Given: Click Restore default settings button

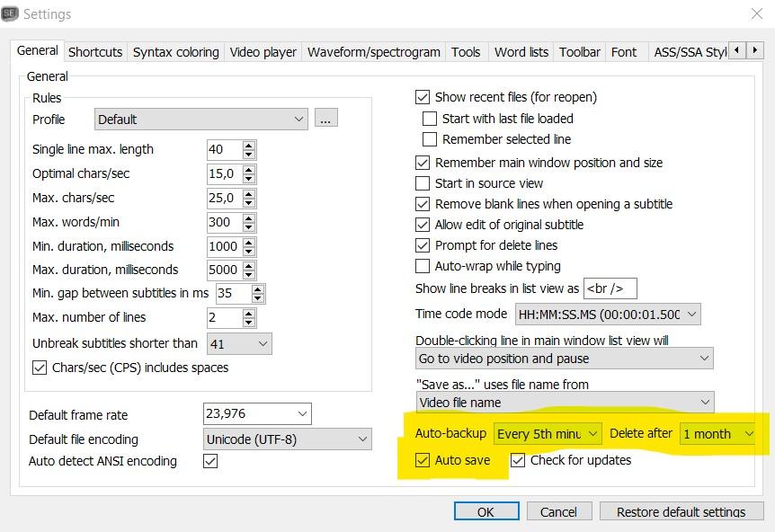Looking at the screenshot, I should click(681, 511).
